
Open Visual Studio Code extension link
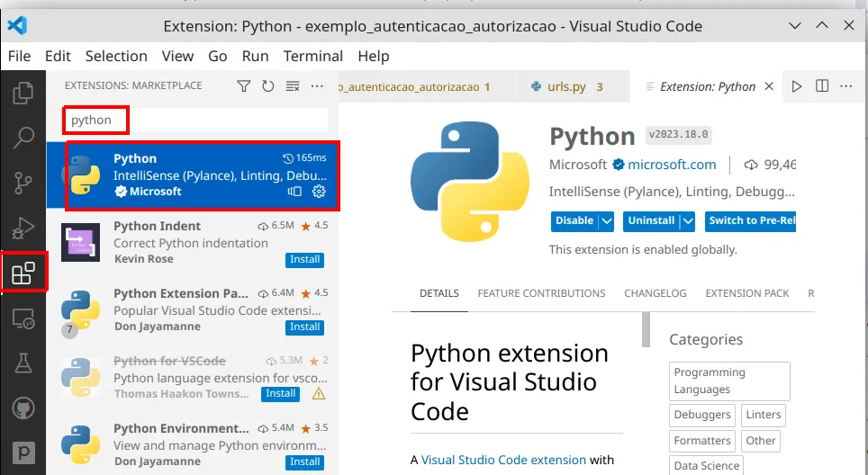(503, 460)
